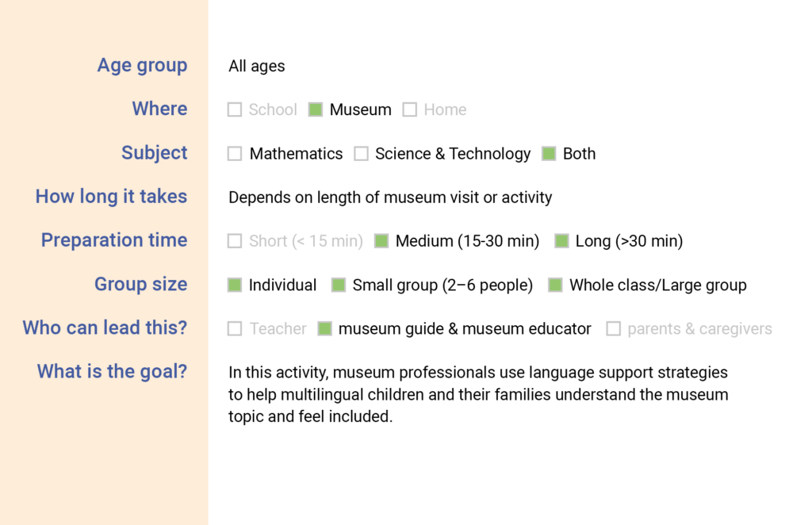The image size is (812, 525).
Task: Check Short (< 15 min) preparation box
Action: 235,241
